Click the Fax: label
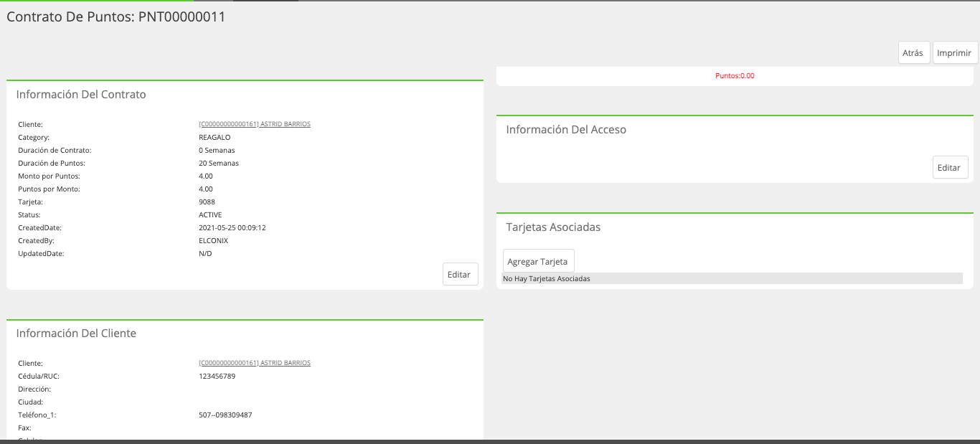This screenshot has height=444, width=980. coord(24,428)
